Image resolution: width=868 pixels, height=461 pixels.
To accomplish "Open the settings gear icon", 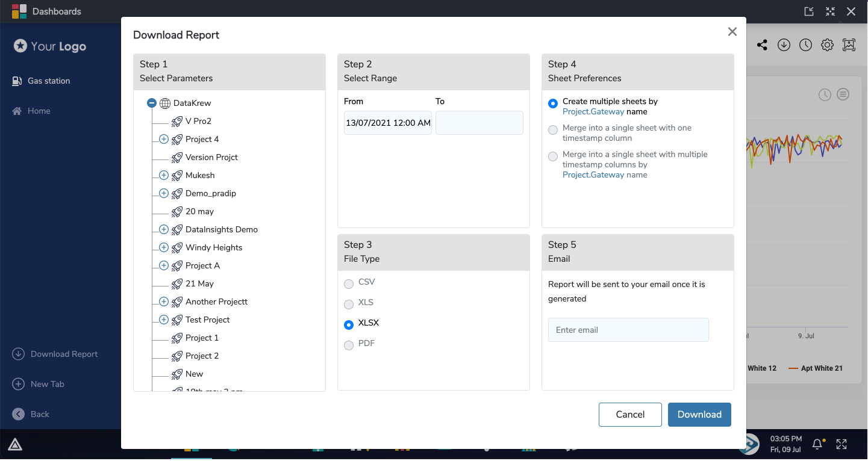I will tap(827, 45).
